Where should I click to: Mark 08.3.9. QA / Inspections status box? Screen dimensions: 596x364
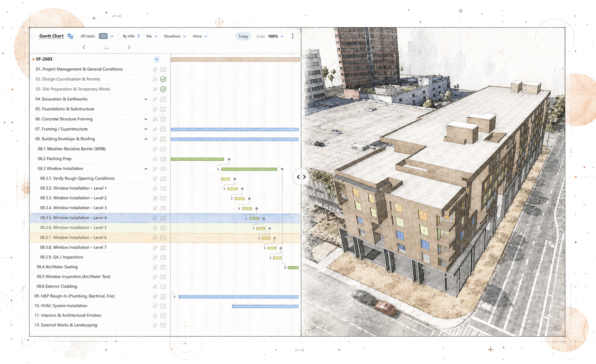click(x=163, y=257)
